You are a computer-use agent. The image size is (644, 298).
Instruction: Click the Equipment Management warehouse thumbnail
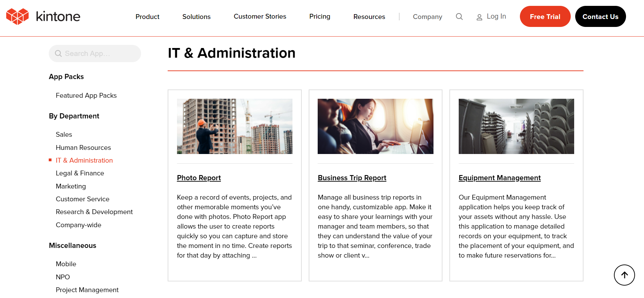(x=516, y=126)
